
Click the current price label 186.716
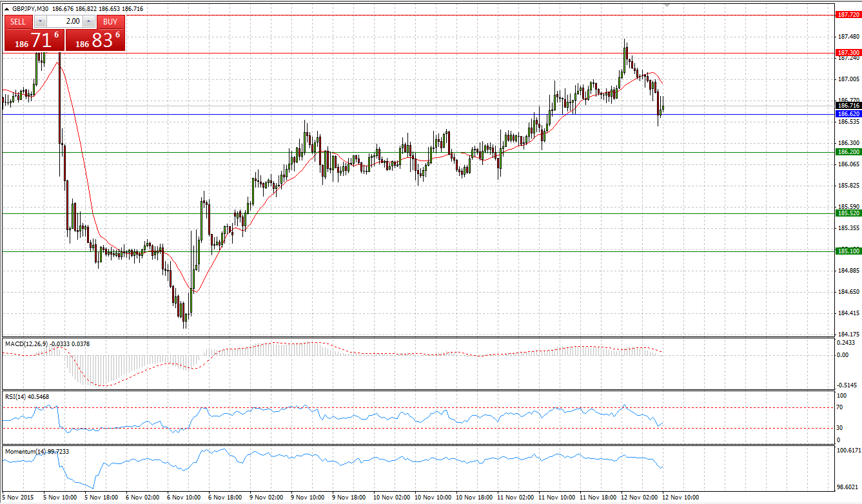(848, 105)
